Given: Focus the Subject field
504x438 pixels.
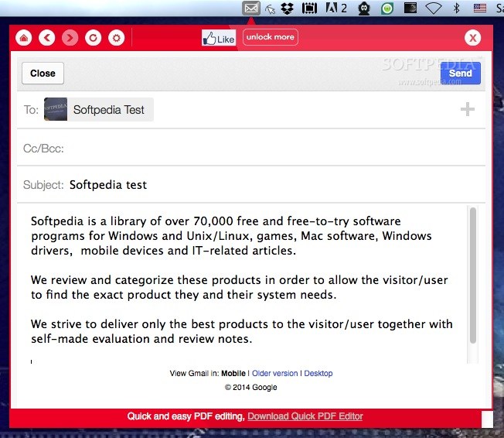Looking at the screenshot, I should pos(251,185).
